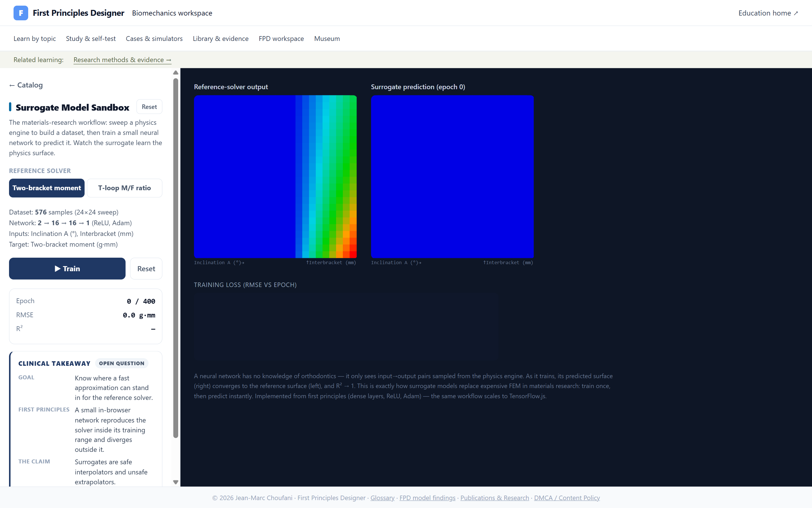
Task: Open the First Principles Designer home title
Action: point(78,13)
